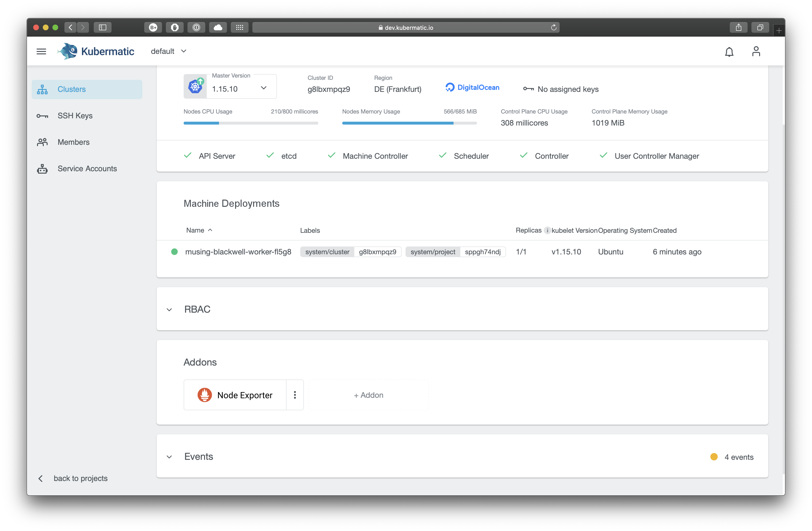Open the user profile icon

(x=756, y=51)
